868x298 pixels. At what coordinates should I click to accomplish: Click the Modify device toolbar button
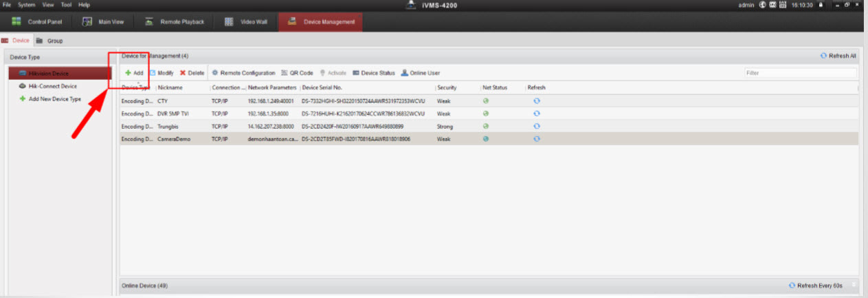162,73
